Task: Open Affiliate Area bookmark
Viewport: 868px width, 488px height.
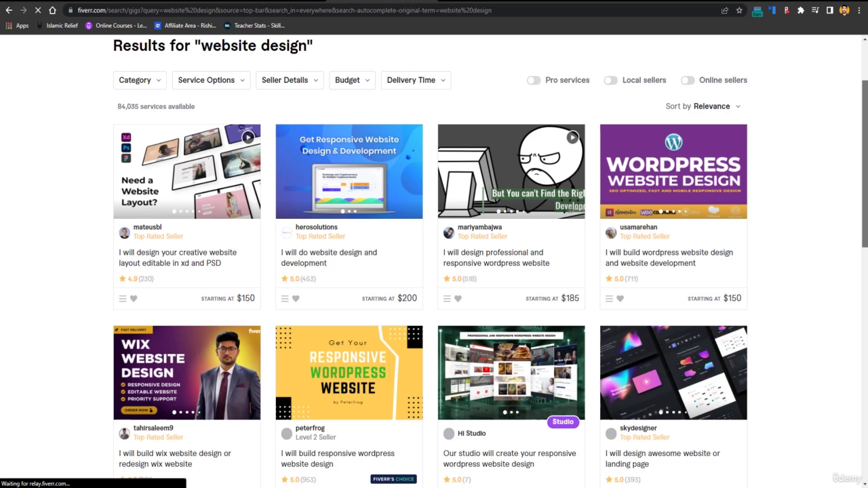Action: click(x=185, y=26)
